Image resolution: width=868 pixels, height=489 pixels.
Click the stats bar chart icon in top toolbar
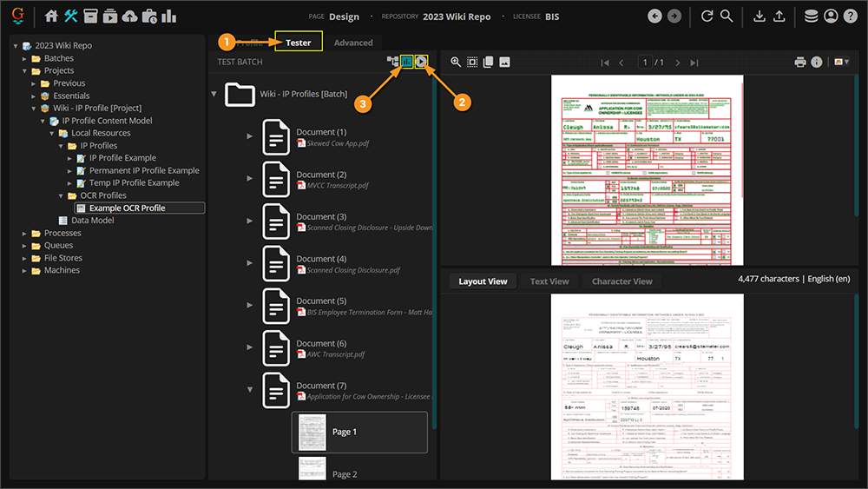coord(168,17)
